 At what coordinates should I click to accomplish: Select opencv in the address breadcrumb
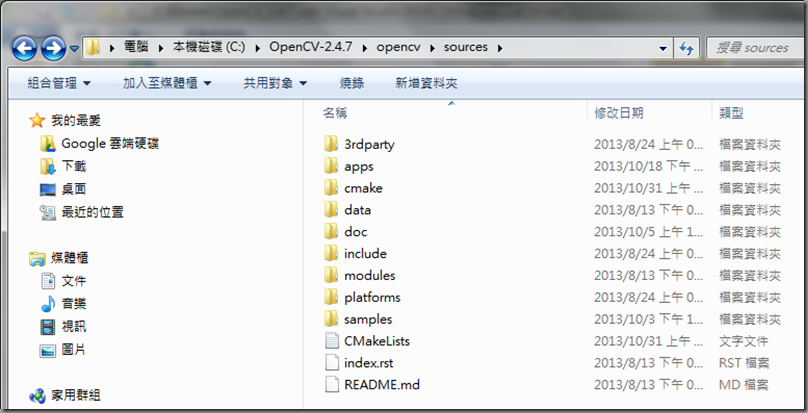398,47
